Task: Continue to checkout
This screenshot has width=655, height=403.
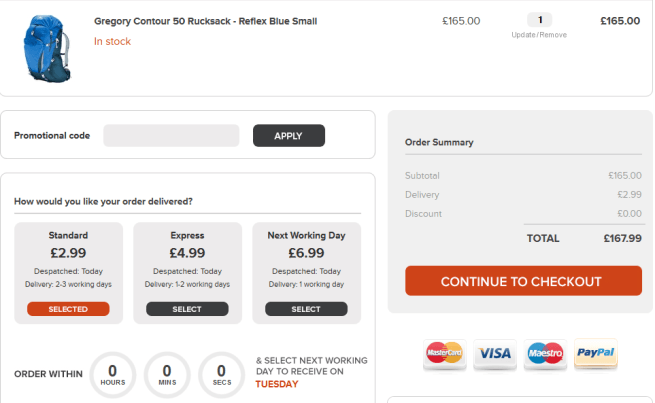Action: click(523, 281)
